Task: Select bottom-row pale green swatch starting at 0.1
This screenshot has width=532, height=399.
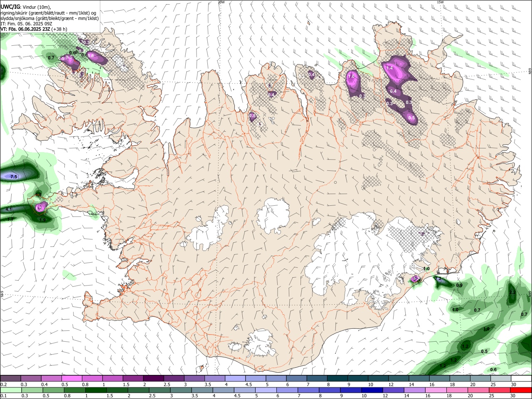Action: click(11, 390)
